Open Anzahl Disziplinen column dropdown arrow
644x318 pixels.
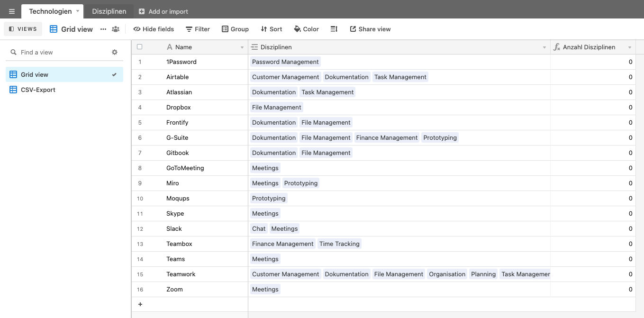[630, 47]
